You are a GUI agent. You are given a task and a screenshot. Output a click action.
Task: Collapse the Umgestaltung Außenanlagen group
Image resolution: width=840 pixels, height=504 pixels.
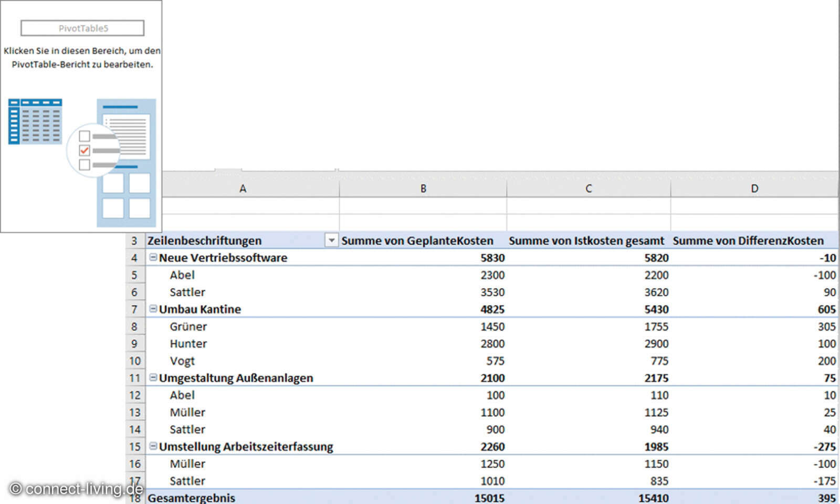click(153, 378)
